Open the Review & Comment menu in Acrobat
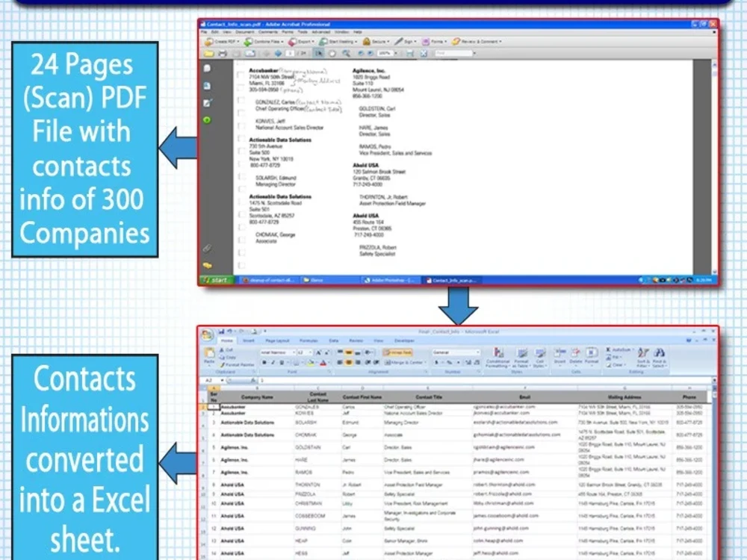 [477, 41]
